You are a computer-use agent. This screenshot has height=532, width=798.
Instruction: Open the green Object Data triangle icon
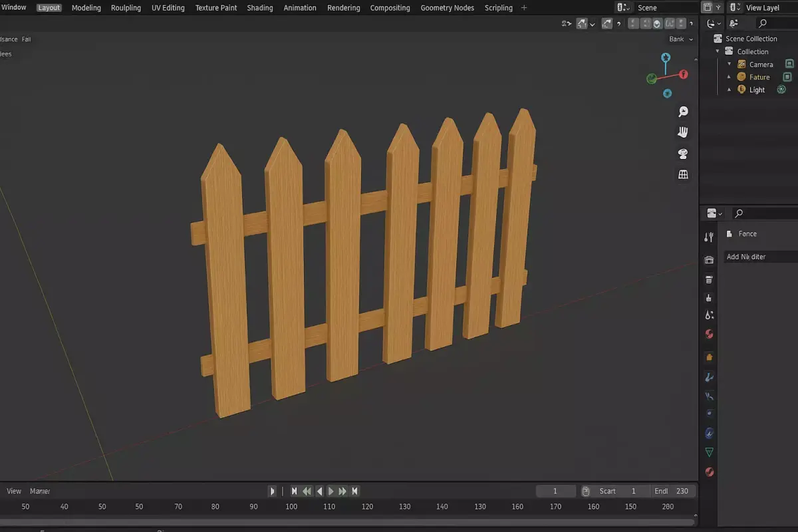[x=709, y=452]
